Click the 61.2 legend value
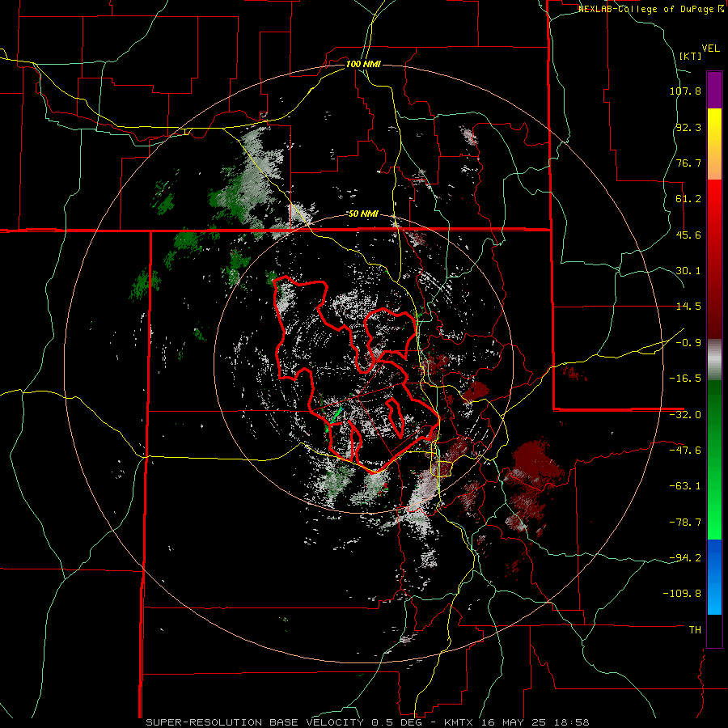Screen dimensions: 728x728 click(688, 199)
